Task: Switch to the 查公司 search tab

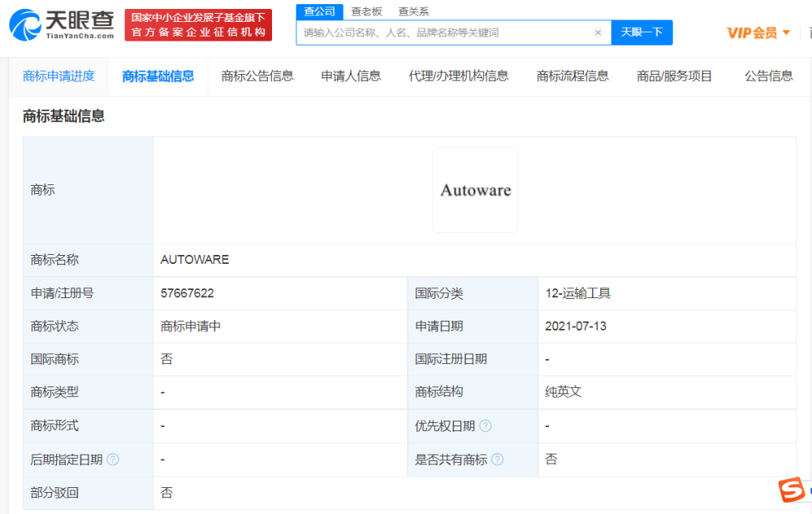Action: pyautogui.click(x=319, y=11)
